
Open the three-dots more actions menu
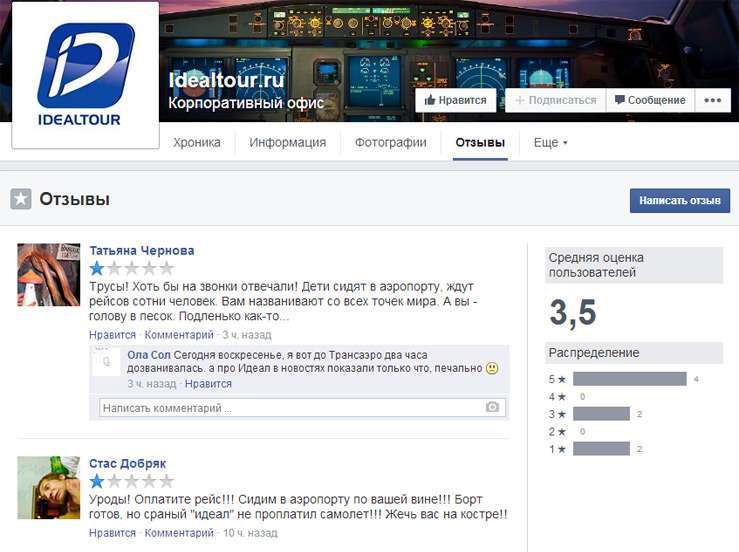coord(712,100)
